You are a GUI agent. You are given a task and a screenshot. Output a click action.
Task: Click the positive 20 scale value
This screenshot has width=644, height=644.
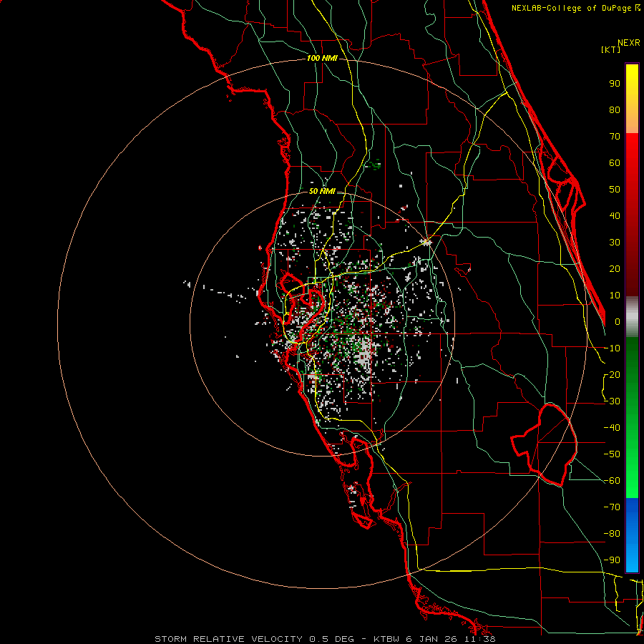coord(615,269)
